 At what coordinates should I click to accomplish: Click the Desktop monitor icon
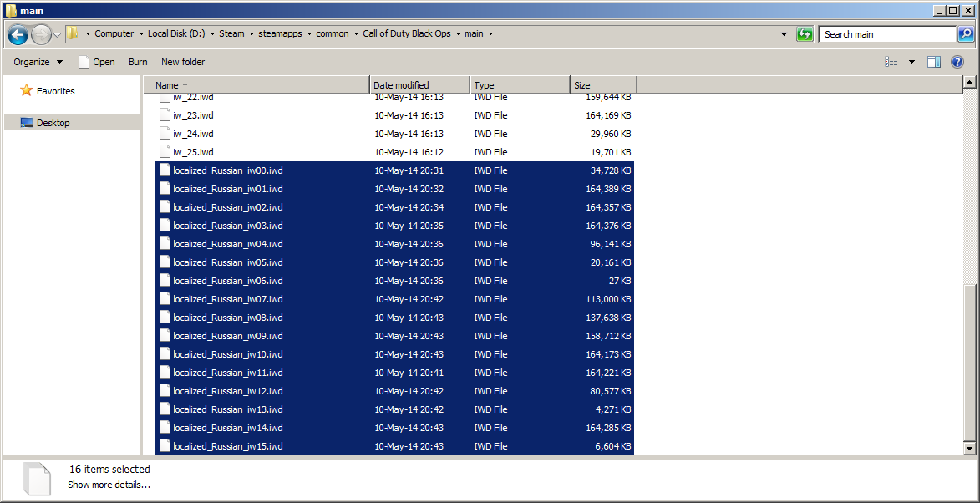click(x=27, y=123)
